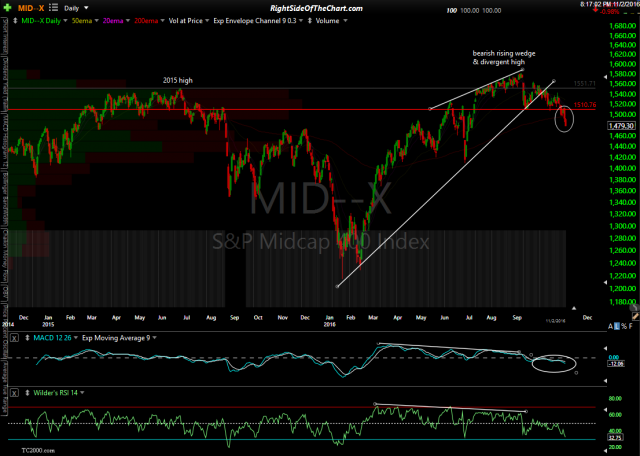640x456 pixels.
Task: Click the left arrow at top of MACD scale
Action: [x=605, y=348]
